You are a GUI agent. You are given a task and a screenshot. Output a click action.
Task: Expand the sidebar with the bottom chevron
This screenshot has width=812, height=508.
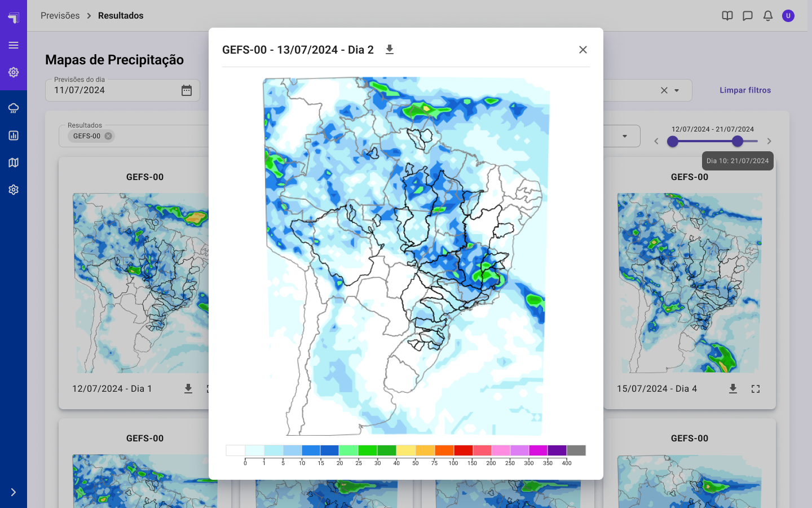[14, 492]
